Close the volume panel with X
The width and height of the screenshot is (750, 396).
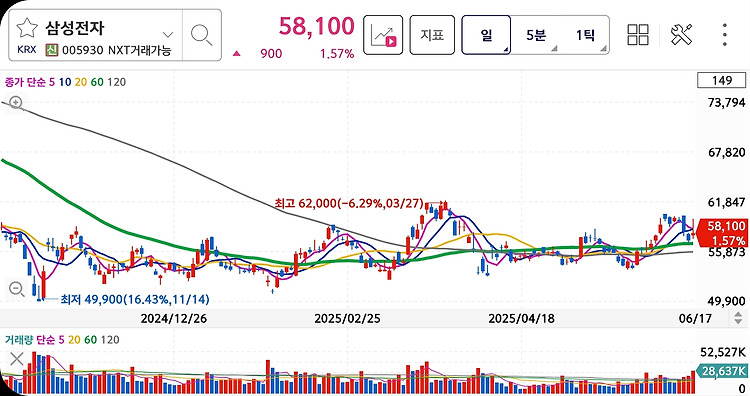(17, 358)
